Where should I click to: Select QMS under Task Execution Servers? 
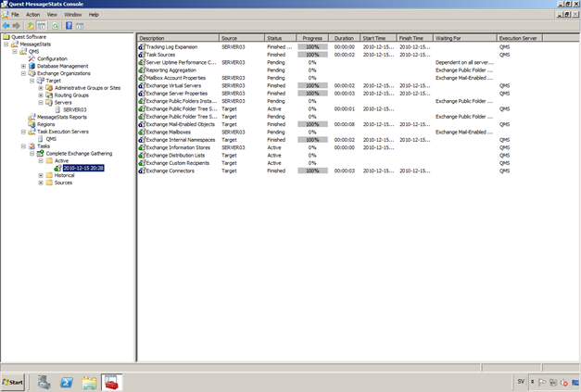[51, 139]
